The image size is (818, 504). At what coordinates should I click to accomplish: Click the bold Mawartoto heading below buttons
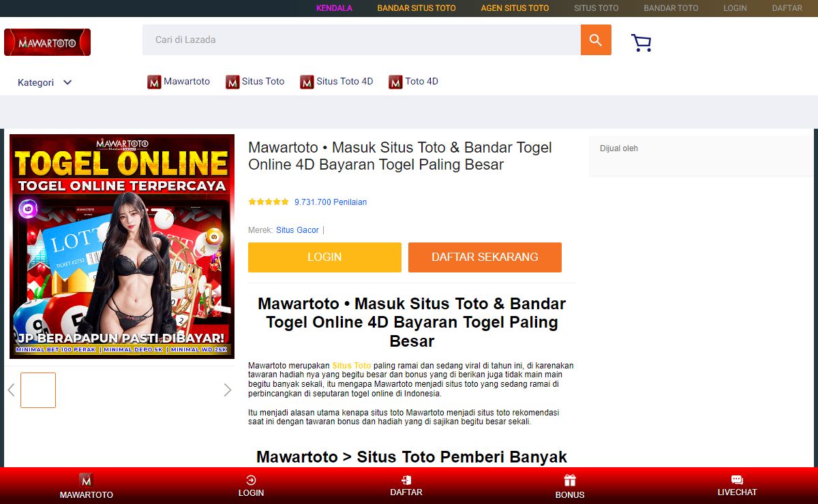pos(412,322)
